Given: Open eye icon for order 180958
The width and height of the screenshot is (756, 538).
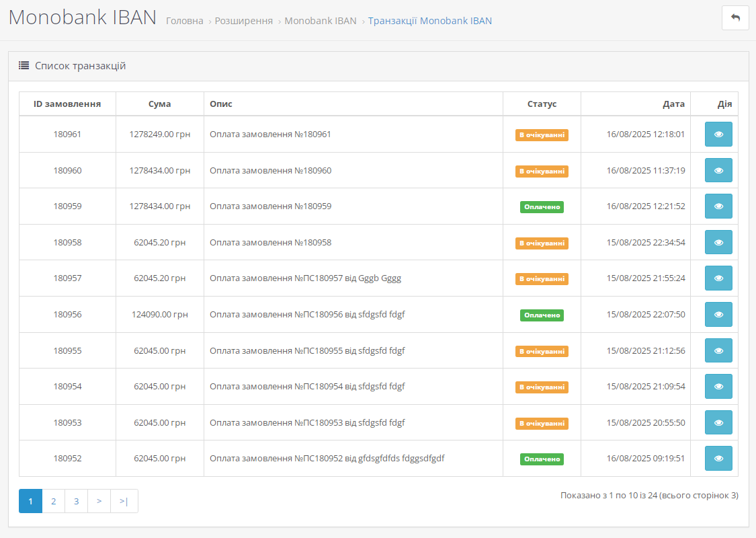Looking at the screenshot, I should click(718, 242).
